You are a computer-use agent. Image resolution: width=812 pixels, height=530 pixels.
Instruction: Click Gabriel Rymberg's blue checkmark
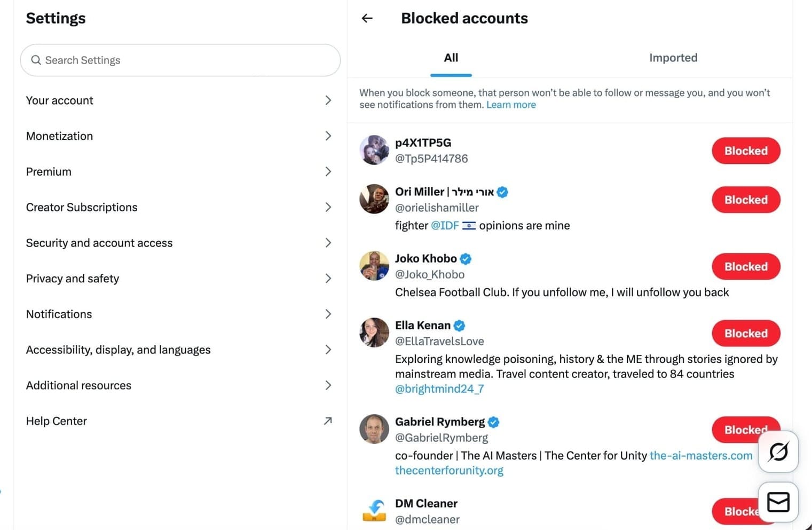[x=493, y=422]
